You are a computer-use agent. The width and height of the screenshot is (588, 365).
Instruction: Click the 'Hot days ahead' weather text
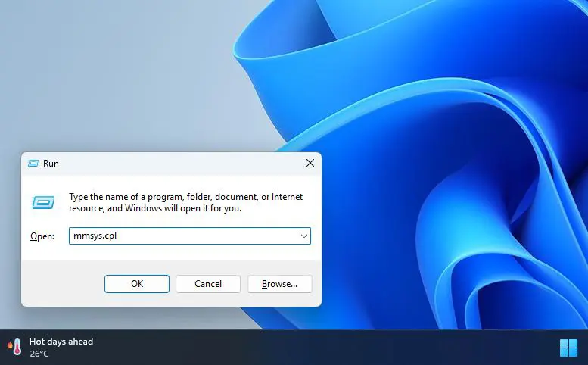(61, 342)
